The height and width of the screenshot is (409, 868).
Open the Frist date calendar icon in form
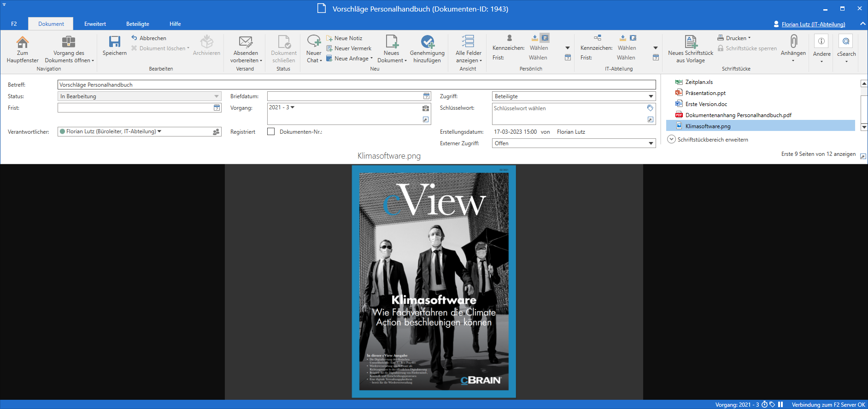[217, 107]
